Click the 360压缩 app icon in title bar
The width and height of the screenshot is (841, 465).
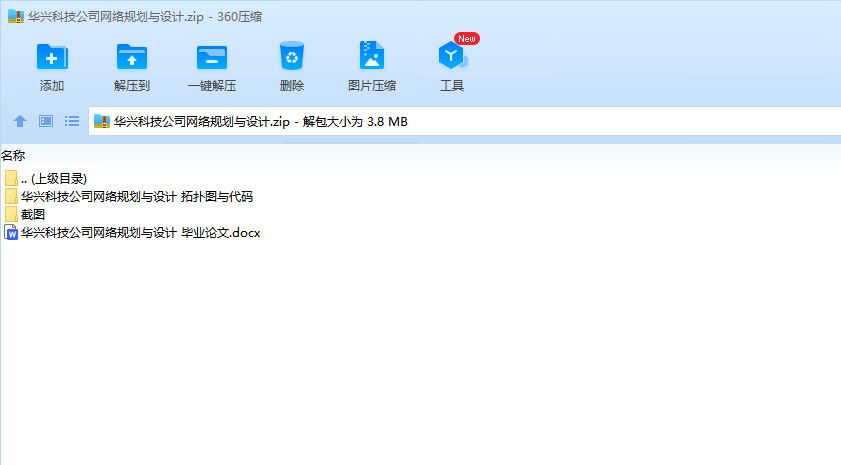[16, 16]
